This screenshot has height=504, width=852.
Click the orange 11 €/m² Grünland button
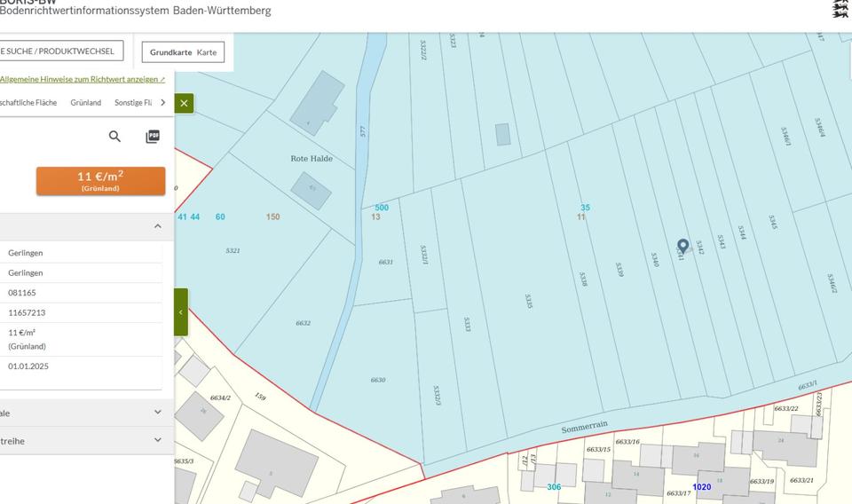click(x=100, y=181)
